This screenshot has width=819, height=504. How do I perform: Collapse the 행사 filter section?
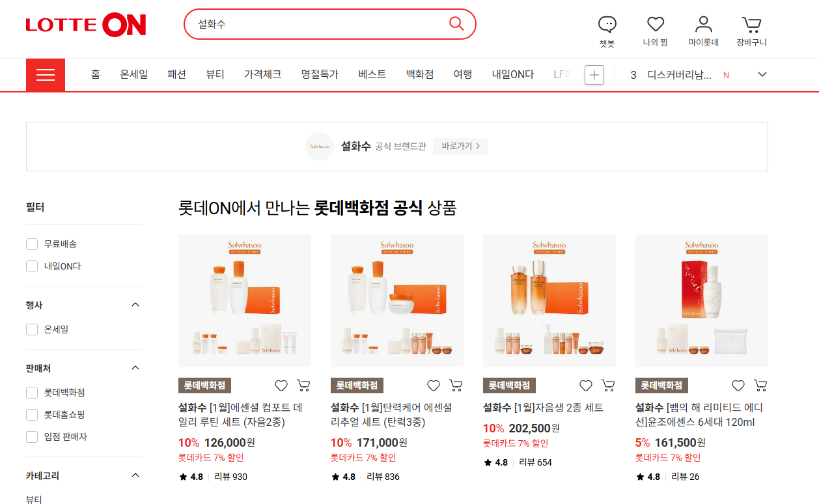point(135,305)
